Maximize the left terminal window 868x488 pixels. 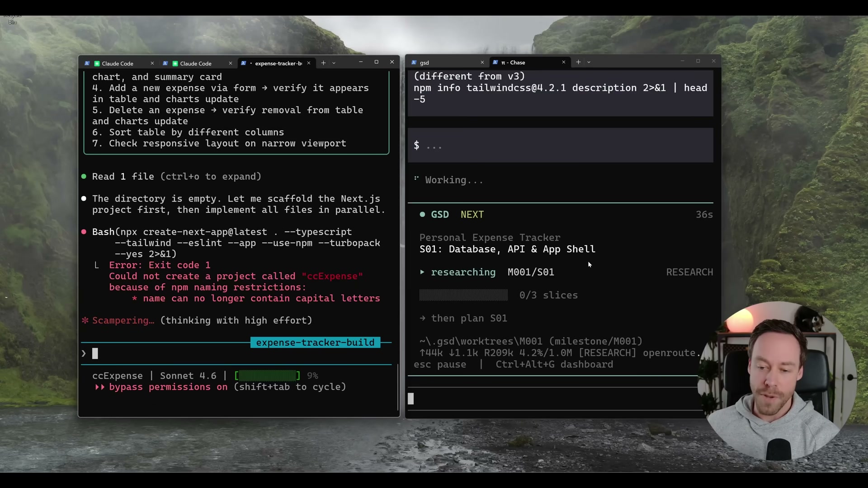(376, 62)
